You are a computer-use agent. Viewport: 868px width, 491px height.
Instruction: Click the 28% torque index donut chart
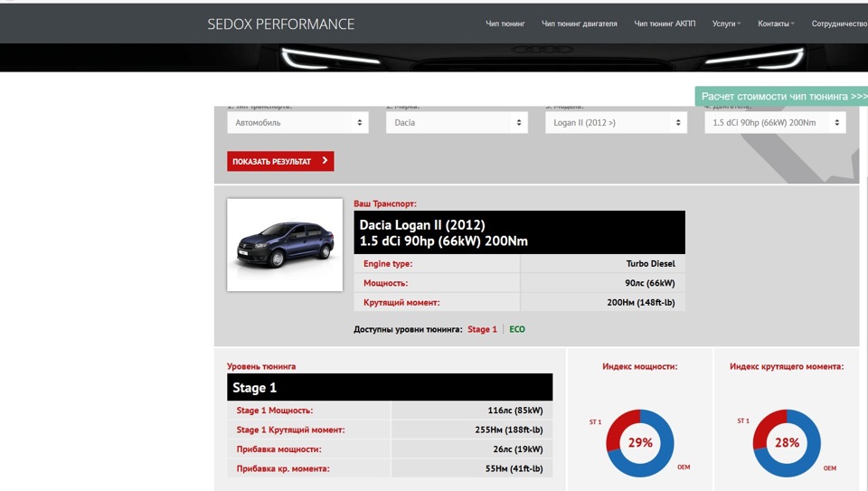tap(787, 443)
